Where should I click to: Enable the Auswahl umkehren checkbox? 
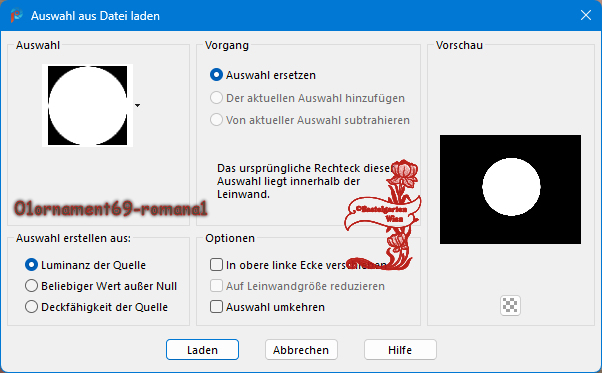point(216,307)
